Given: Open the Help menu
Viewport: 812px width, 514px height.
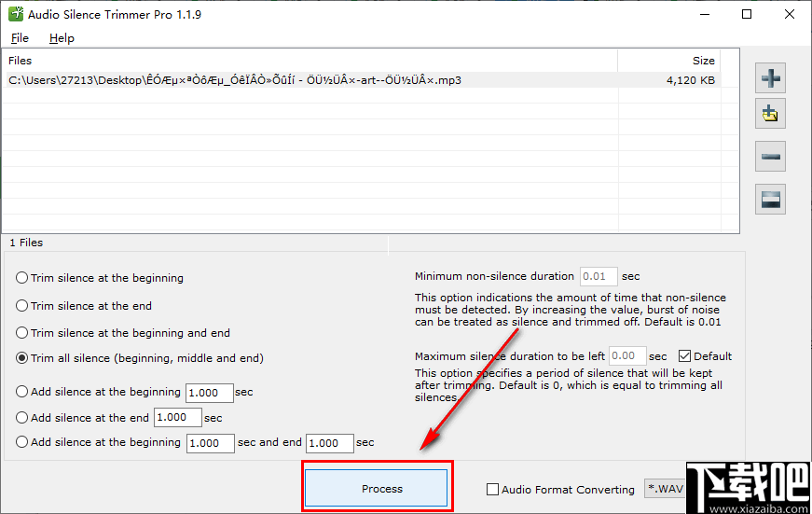Looking at the screenshot, I should [62, 38].
